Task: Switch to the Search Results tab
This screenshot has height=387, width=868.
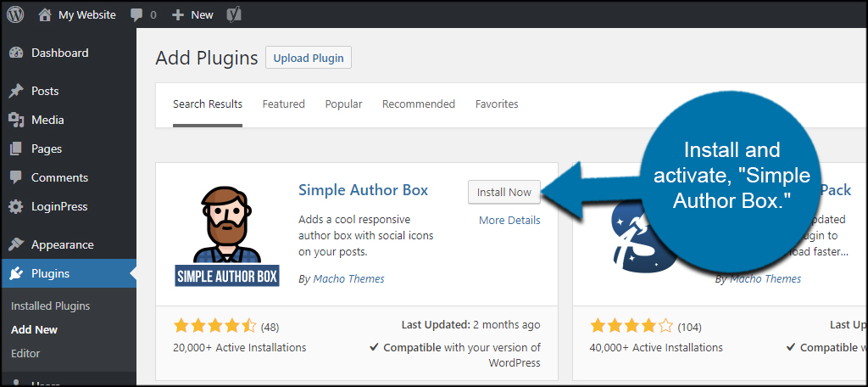Action: (208, 104)
